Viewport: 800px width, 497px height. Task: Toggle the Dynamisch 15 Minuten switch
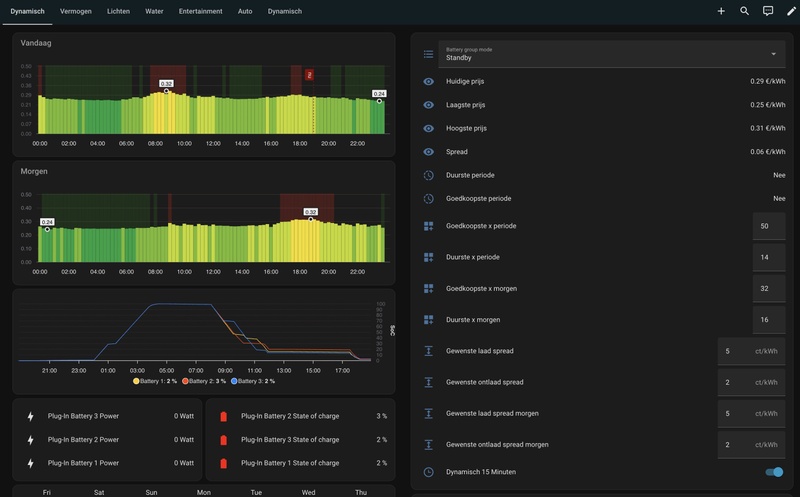(773, 471)
